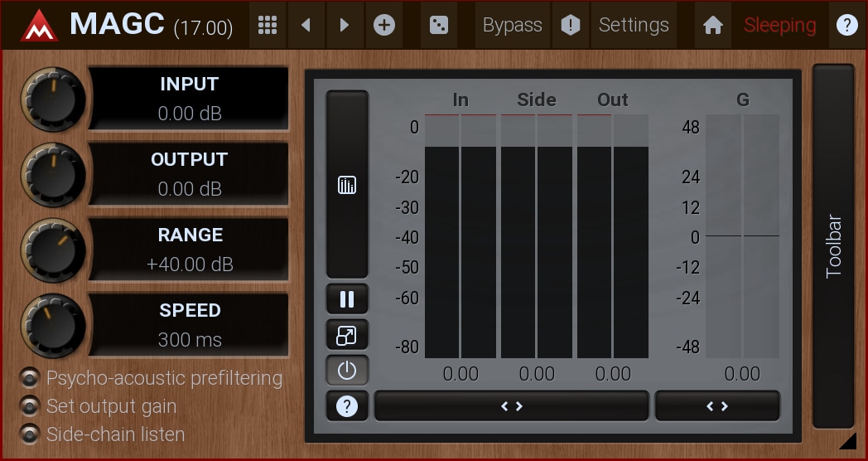
Task: Load previous preset with left arrow
Action: (306, 25)
